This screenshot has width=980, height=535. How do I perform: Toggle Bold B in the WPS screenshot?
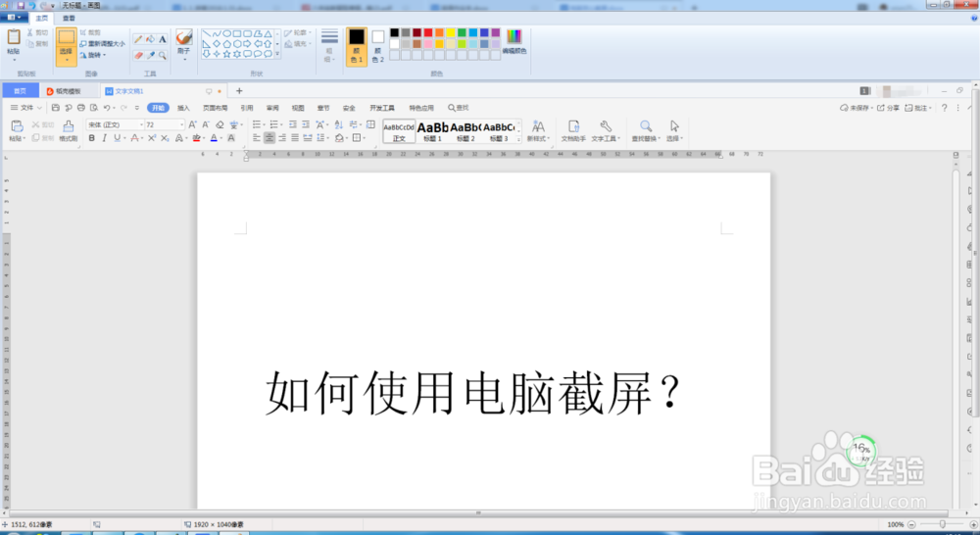[92, 138]
